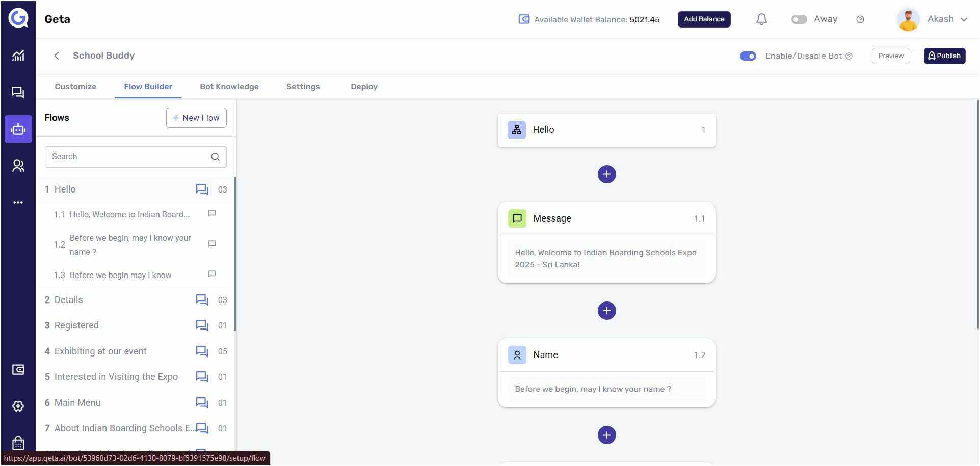Click the Flows list scrollbar
The height and width of the screenshot is (466, 980).
pyautogui.click(x=235, y=254)
